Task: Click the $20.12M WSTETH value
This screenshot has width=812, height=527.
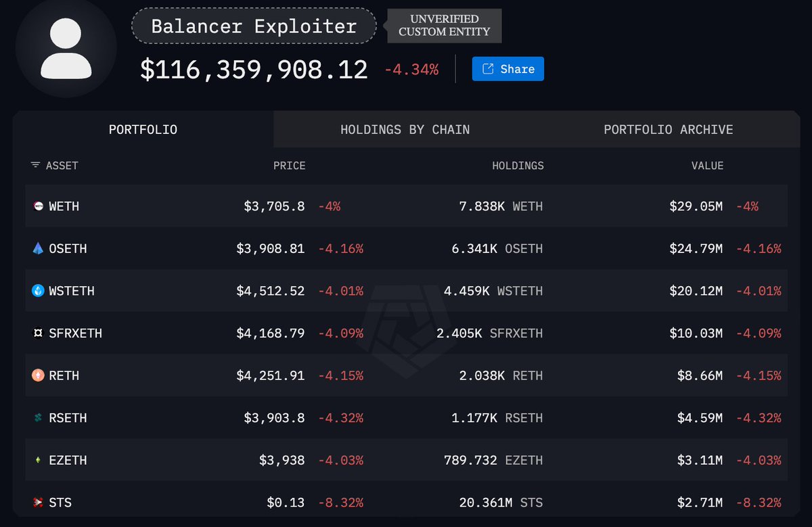Action: pos(696,291)
